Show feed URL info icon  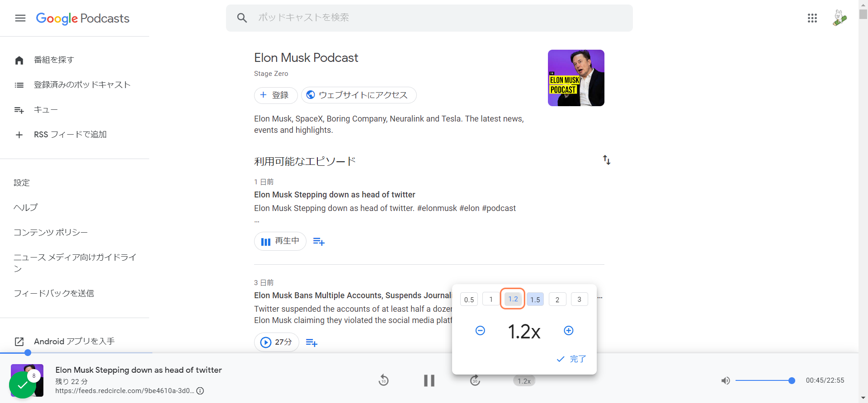coord(200,391)
